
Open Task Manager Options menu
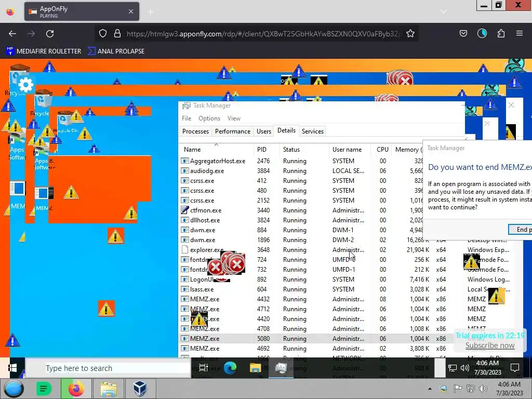209,118
